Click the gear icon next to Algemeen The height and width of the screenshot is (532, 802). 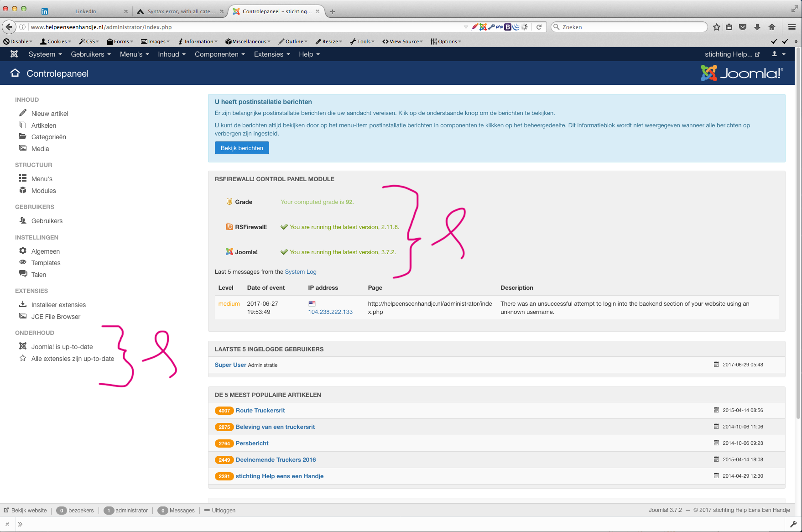[x=23, y=250]
